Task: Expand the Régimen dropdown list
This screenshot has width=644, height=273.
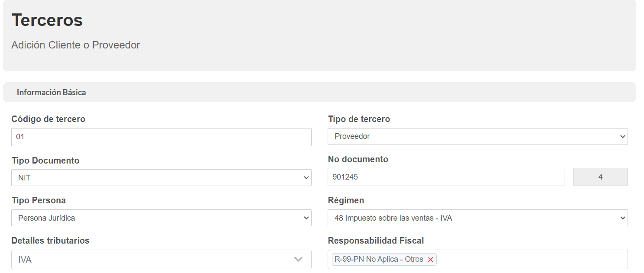Action: pyautogui.click(x=478, y=218)
